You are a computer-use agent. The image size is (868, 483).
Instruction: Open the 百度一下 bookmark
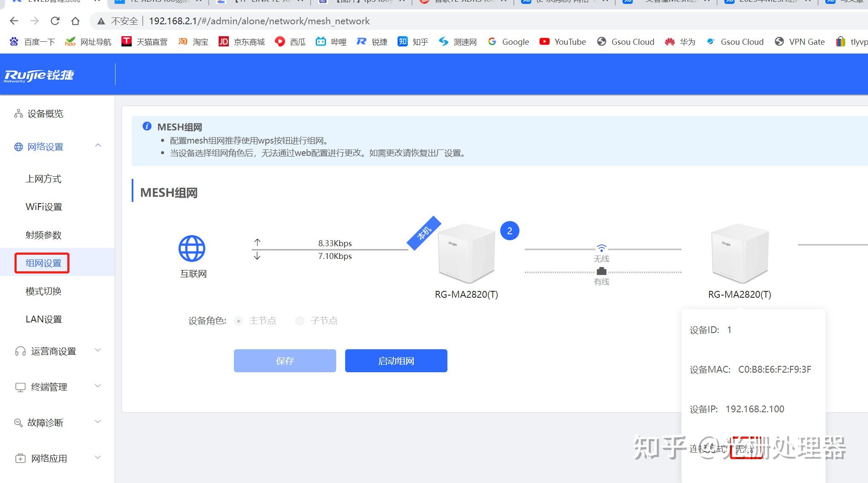click(x=32, y=42)
